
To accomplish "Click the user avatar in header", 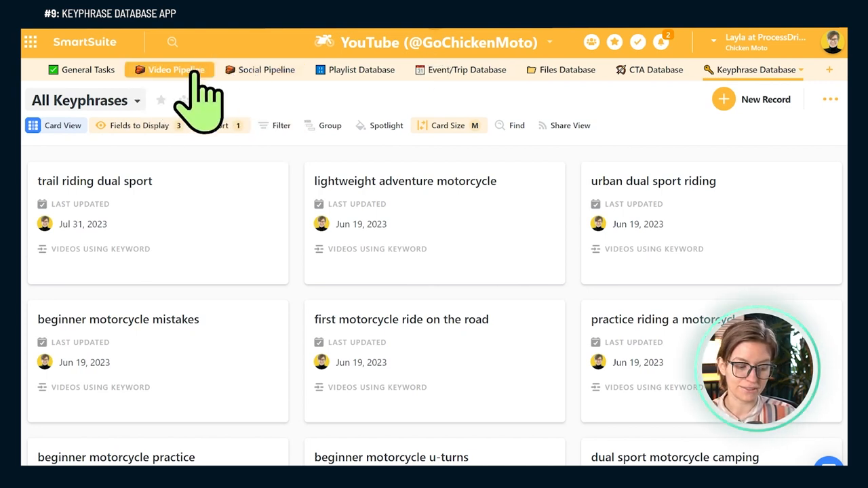I will point(832,42).
